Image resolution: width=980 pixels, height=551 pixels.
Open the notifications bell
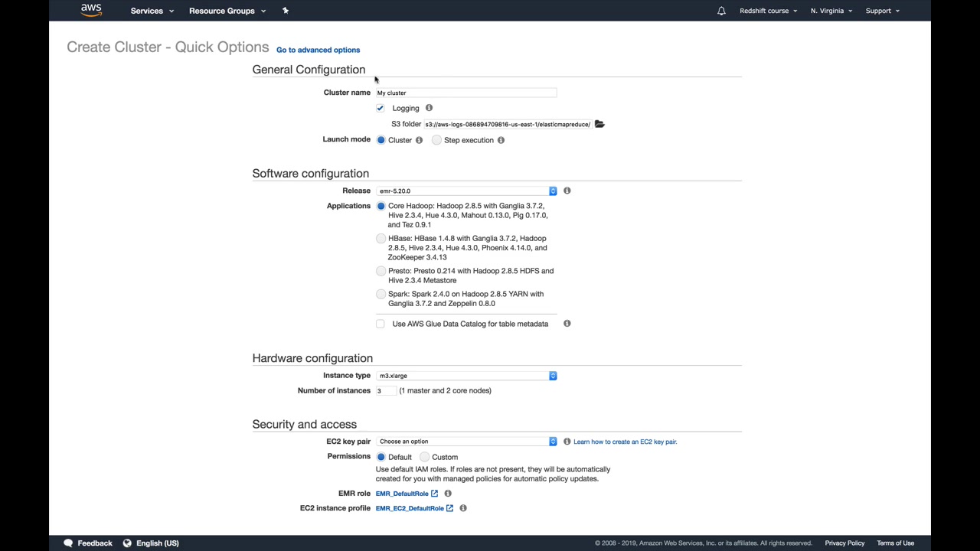(721, 11)
